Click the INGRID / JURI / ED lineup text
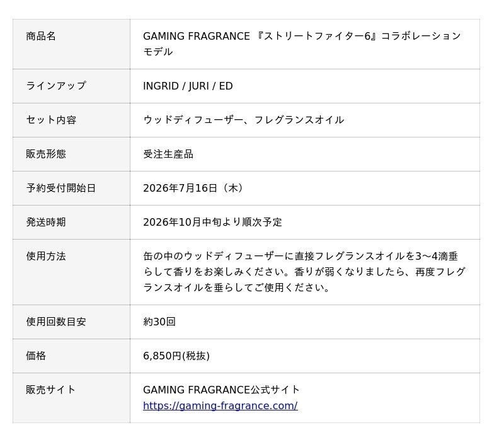Image resolution: width=504 pixels, height=442 pixels. click(188, 86)
